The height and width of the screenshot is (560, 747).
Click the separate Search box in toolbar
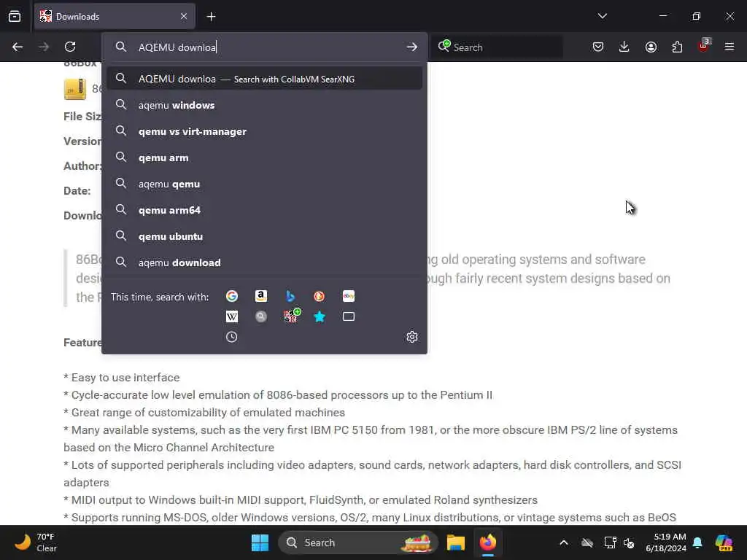(x=498, y=47)
